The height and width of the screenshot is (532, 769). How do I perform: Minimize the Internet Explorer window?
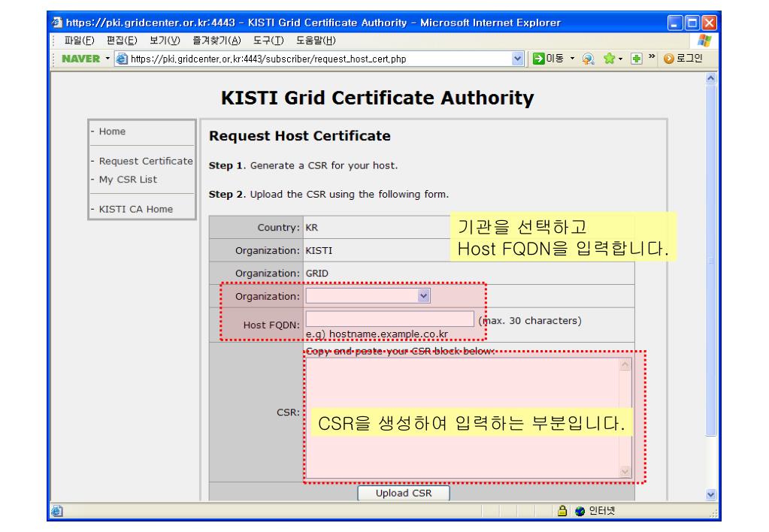point(675,23)
